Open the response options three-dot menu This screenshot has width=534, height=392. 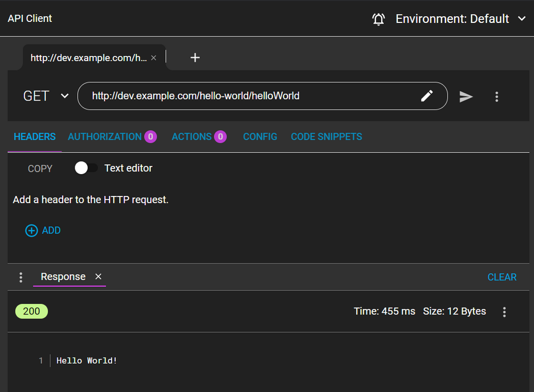point(504,311)
